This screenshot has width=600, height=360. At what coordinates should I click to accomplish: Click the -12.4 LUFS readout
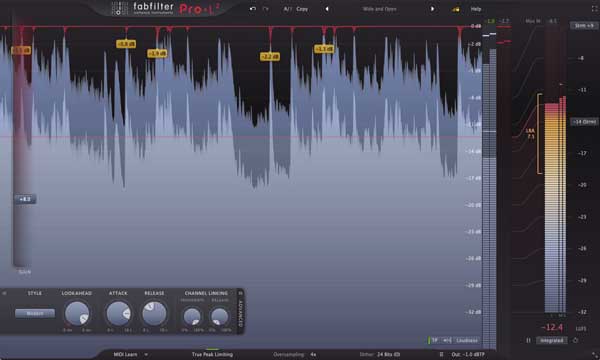tap(552, 327)
